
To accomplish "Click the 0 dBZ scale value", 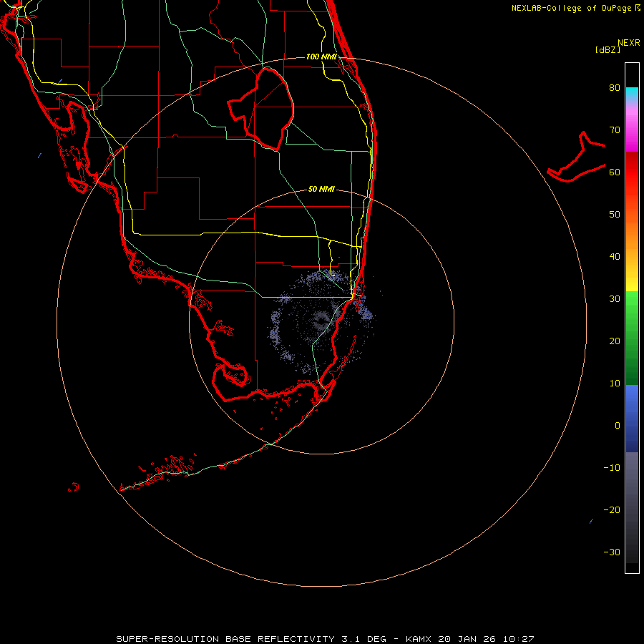I will click(618, 426).
